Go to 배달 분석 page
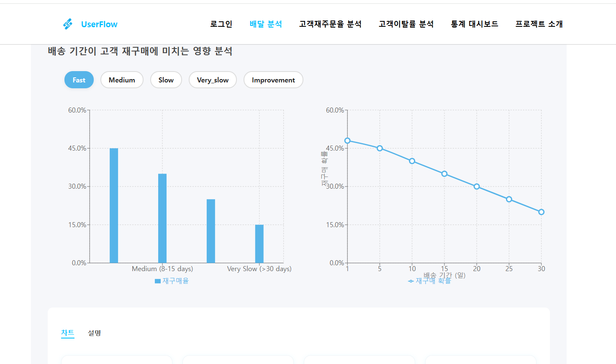 (x=266, y=24)
